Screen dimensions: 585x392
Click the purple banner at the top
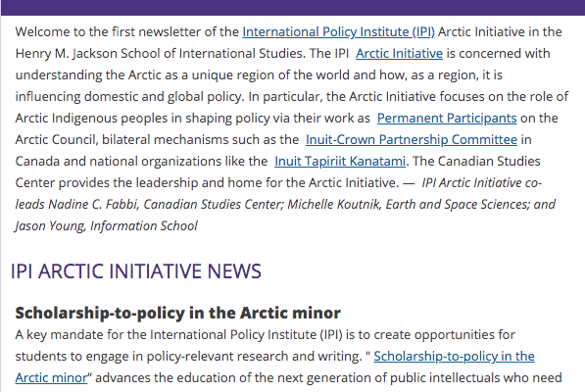point(293,8)
